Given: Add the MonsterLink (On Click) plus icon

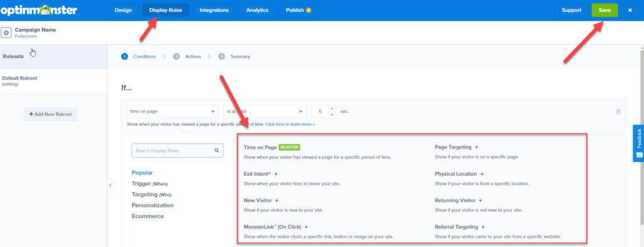Looking at the screenshot, I should 306,227.
